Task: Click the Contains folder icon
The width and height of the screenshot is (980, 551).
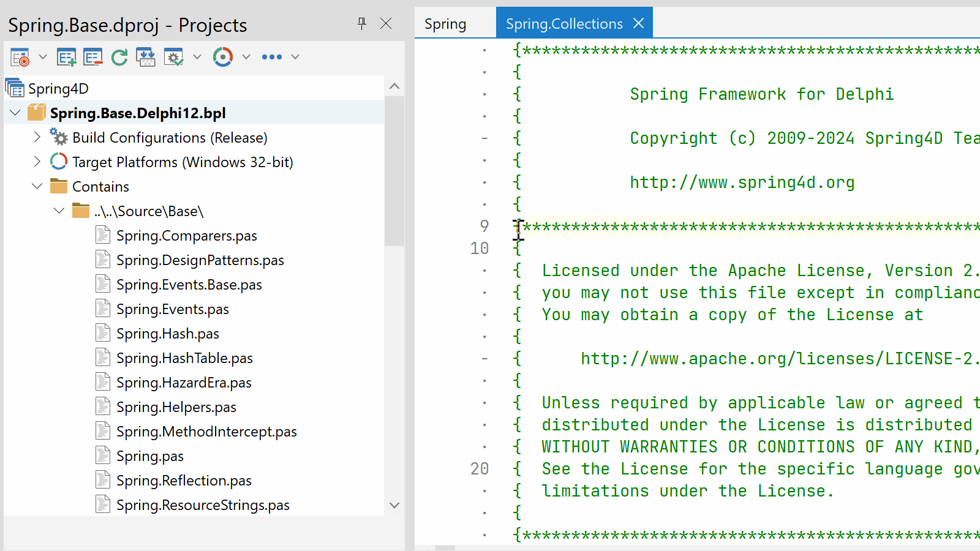Action: coord(59,186)
